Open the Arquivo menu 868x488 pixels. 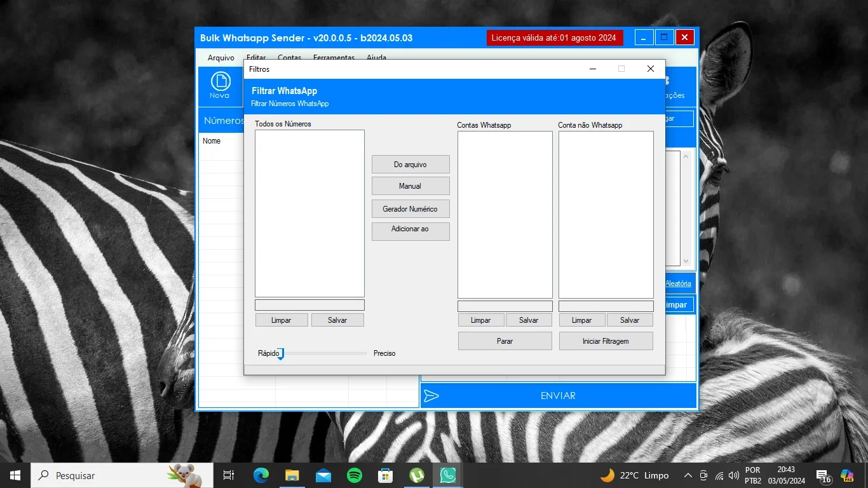(x=221, y=58)
